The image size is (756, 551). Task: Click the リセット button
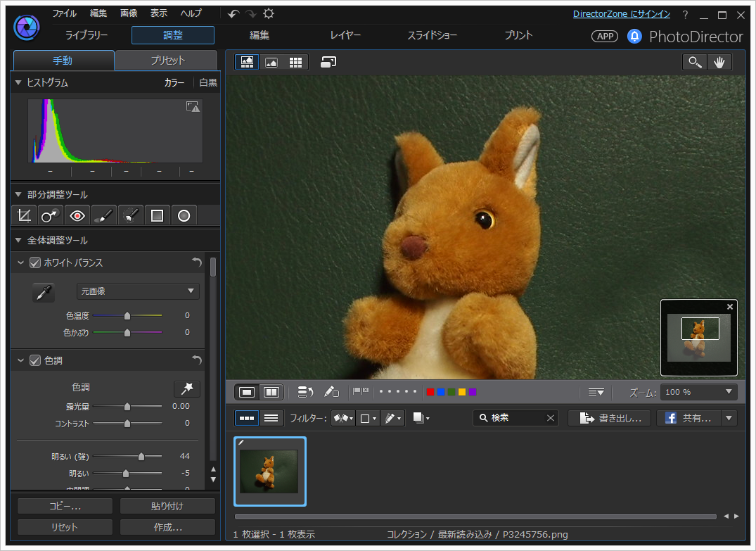pos(64,526)
